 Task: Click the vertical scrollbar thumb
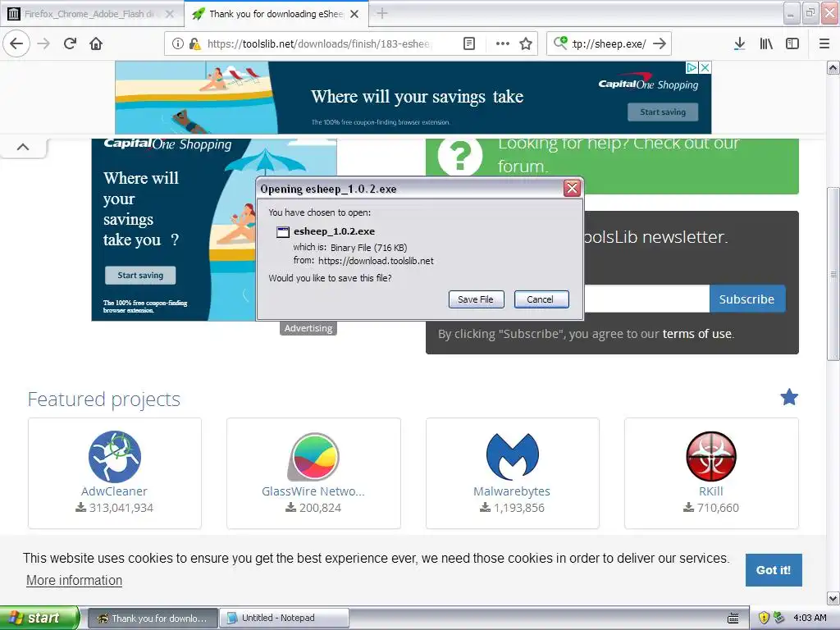pos(833,274)
